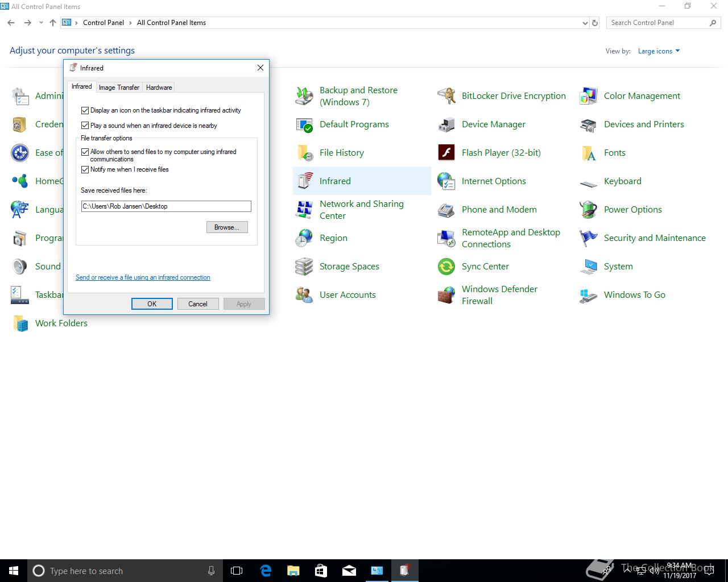Open Send or receive a file link

(143, 277)
